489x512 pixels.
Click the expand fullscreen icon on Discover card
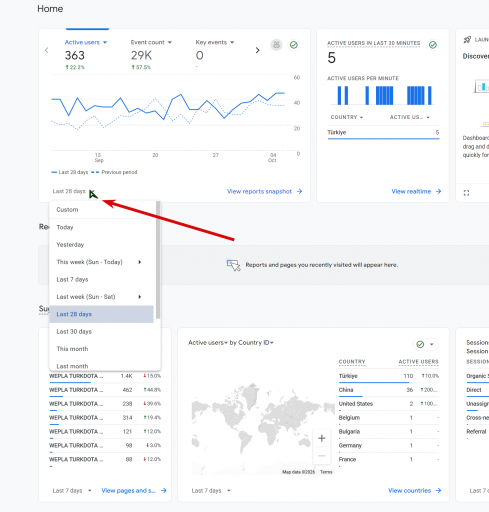pyautogui.click(x=466, y=193)
